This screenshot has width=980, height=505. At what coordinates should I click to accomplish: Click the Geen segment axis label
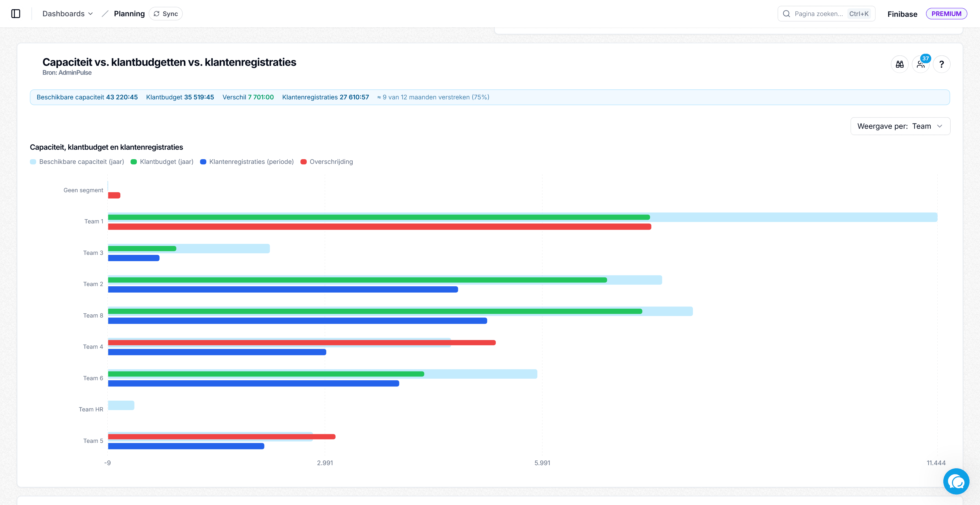83,190
